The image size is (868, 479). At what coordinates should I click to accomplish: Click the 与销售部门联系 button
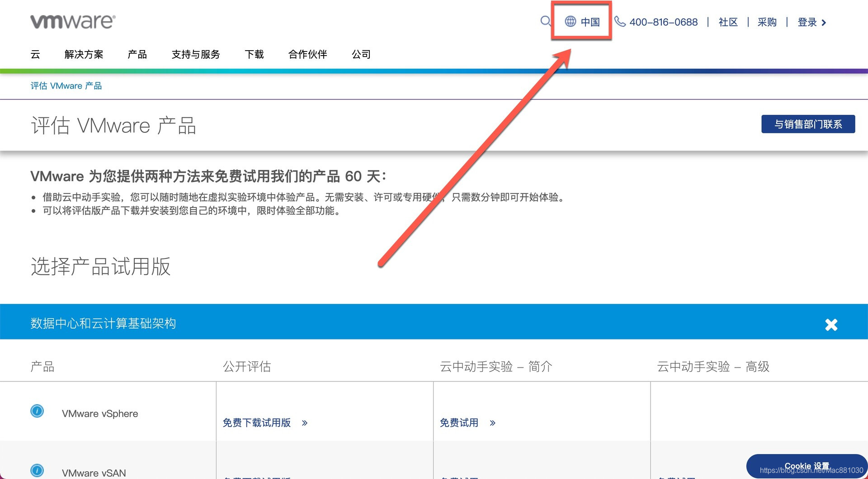click(x=808, y=124)
